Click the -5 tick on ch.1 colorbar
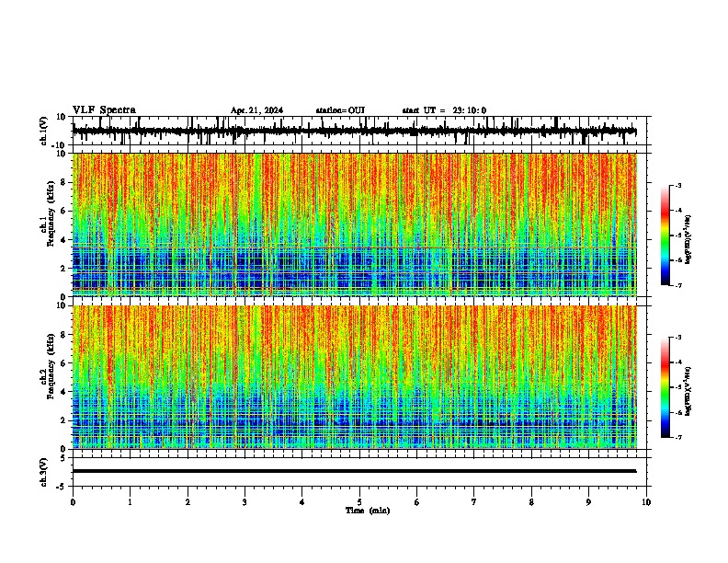This screenshot has height=563, width=728. (x=677, y=236)
